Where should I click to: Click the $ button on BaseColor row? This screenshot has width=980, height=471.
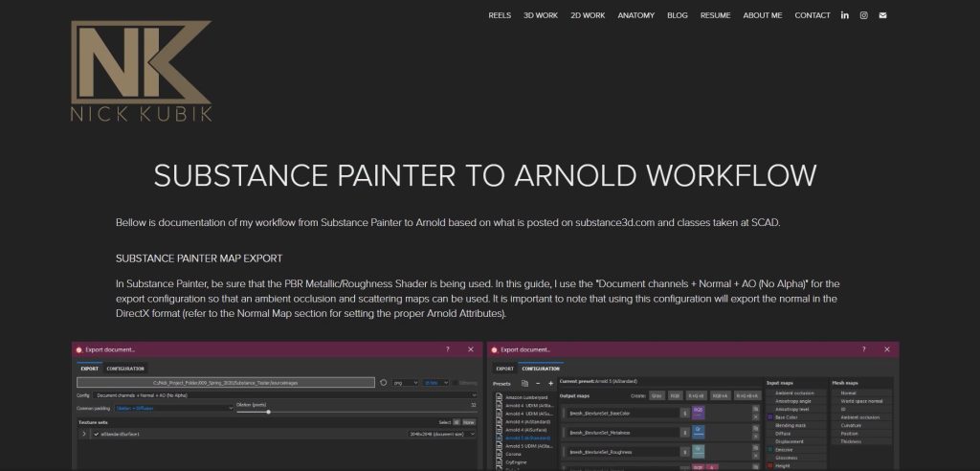tap(684, 413)
